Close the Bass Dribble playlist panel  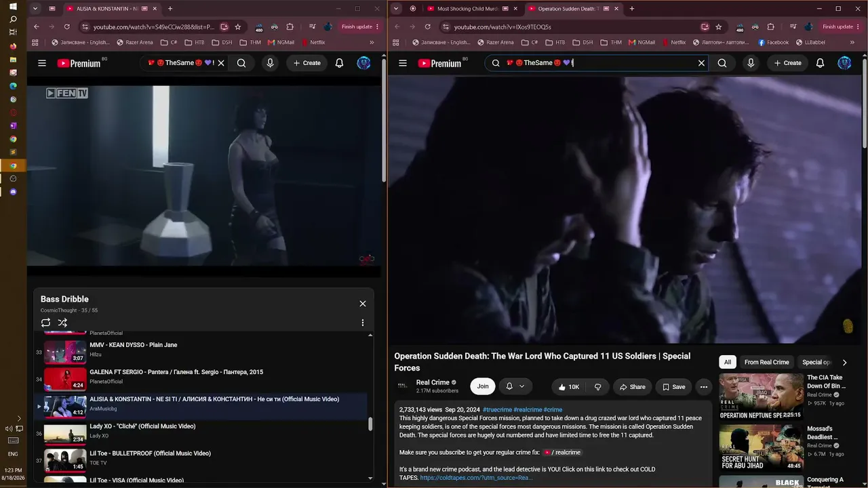click(x=362, y=304)
